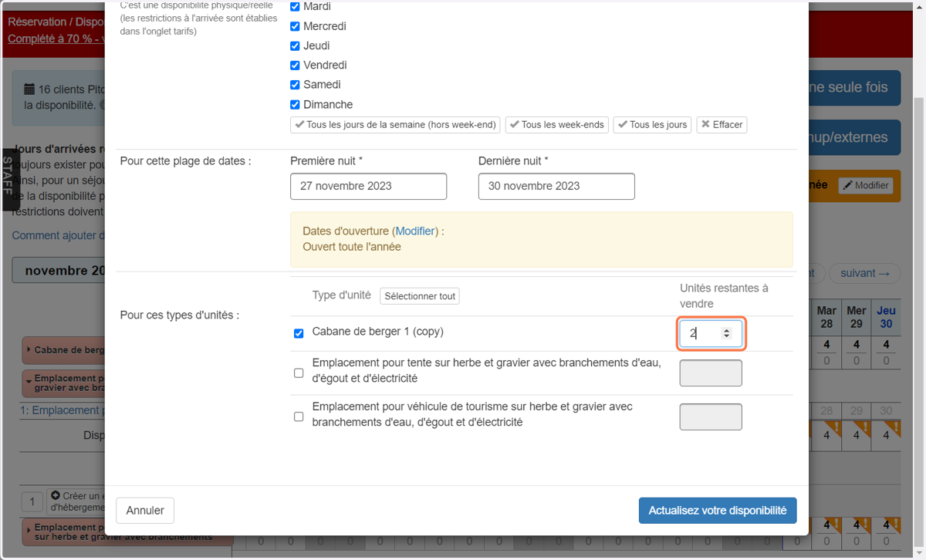Image resolution: width=926 pixels, height=560 pixels.
Task: Click the pencil Modifier button in orange bar
Action: [866, 185]
